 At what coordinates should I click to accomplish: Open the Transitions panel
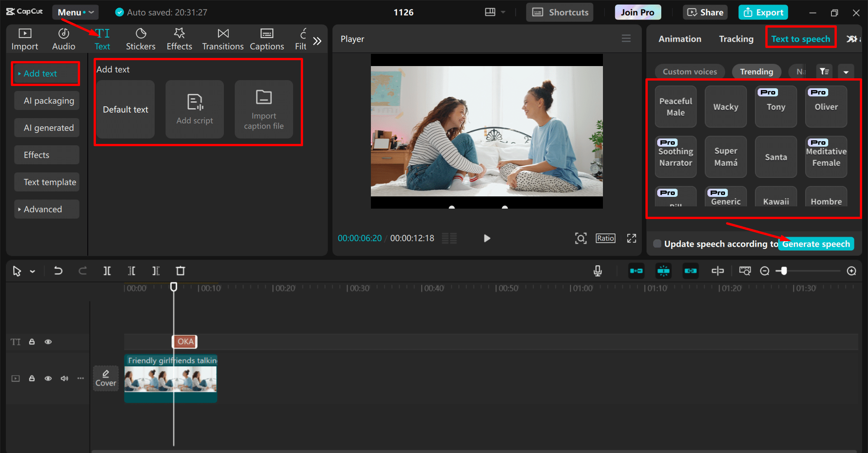tap(223, 39)
